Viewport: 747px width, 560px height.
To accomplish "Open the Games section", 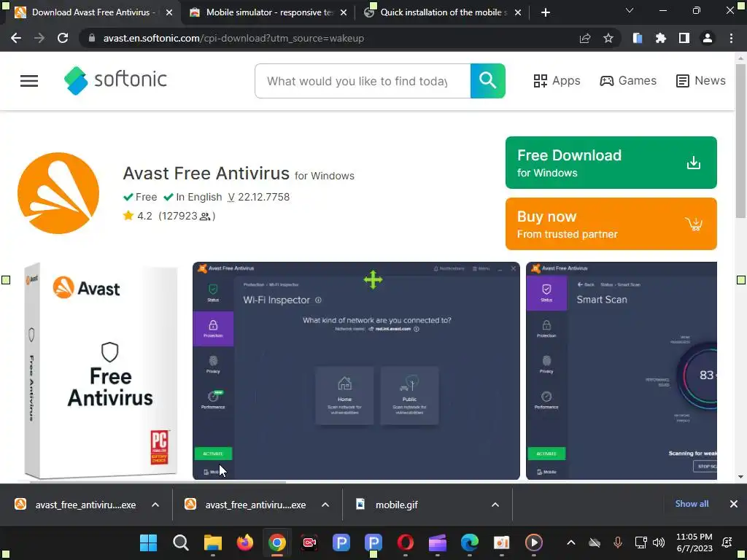I will pyautogui.click(x=628, y=80).
